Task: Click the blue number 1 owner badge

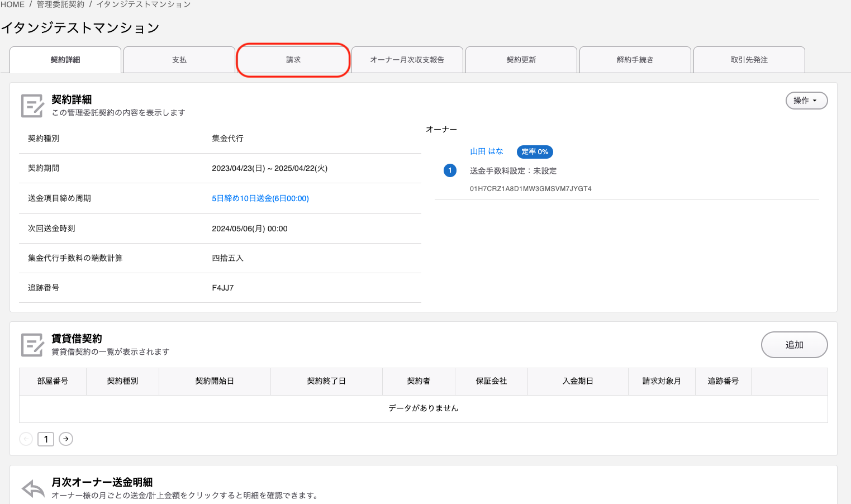Action: pos(450,170)
